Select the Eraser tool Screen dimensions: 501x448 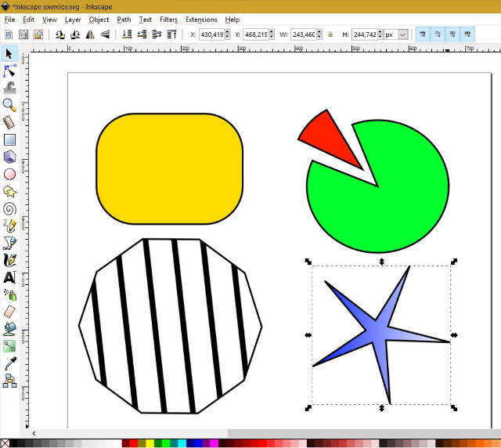pos(9,312)
